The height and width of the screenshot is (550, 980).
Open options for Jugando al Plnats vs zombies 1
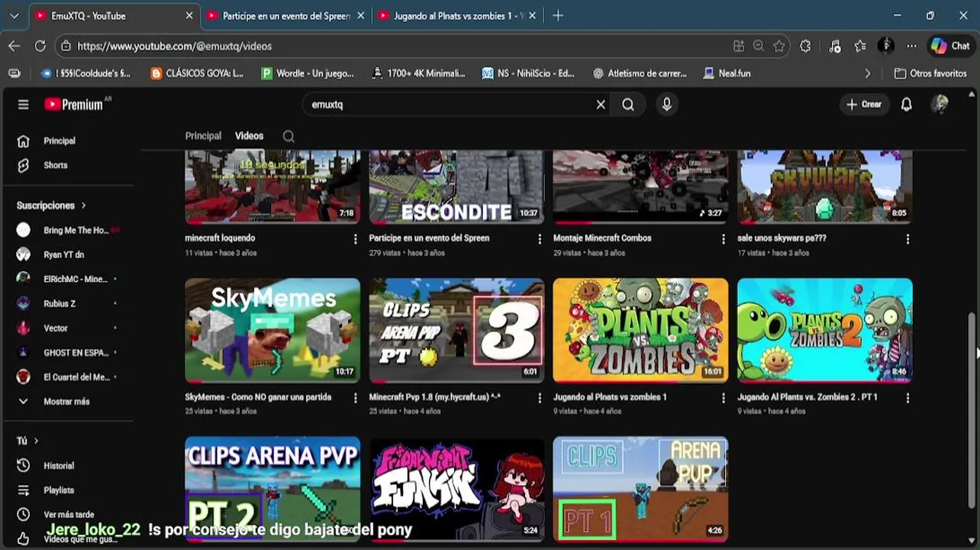point(724,398)
